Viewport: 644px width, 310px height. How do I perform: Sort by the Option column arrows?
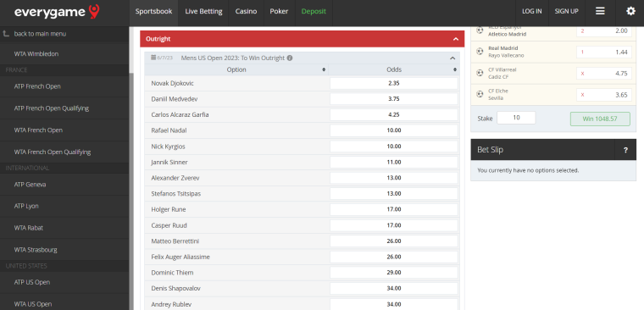click(x=324, y=69)
